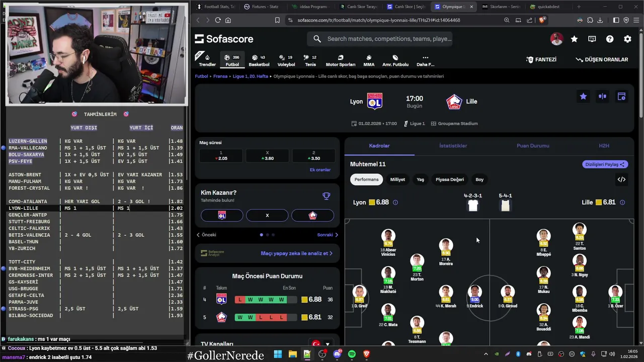Select Piyasa Değeri lineup filter
This screenshot has height=362, width=644.
pyautogui.click(x=450, y=179)
